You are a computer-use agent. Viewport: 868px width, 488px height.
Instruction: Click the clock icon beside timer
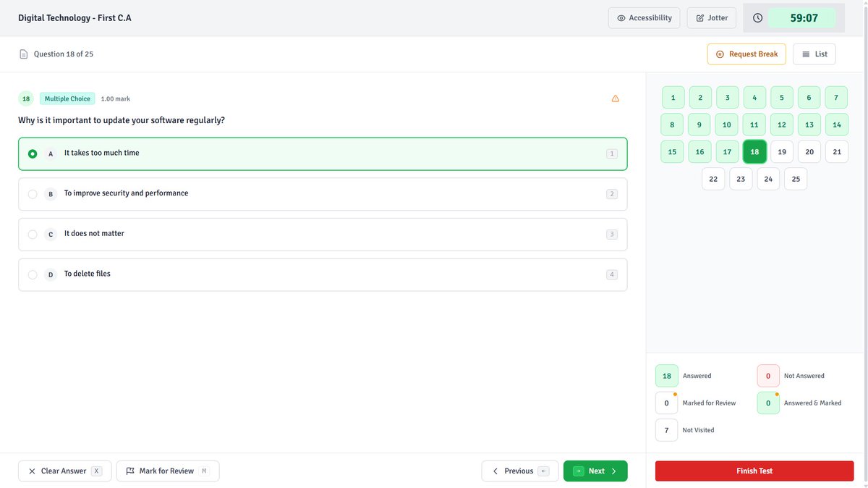(757, 18)
